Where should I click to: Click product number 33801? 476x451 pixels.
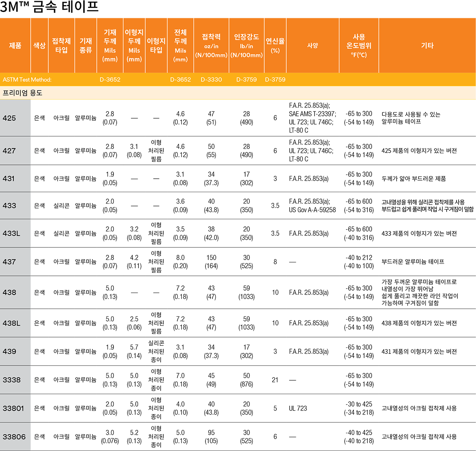tap(13, 408)
